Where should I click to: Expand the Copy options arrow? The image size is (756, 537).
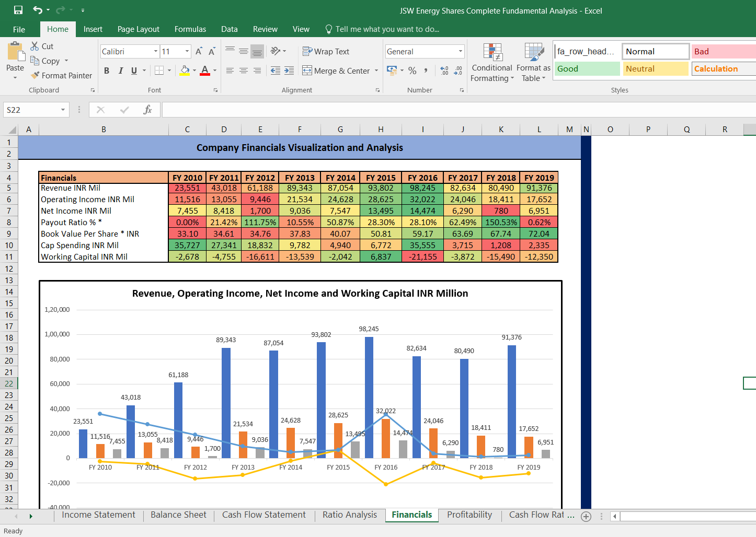tap(66, 61)
